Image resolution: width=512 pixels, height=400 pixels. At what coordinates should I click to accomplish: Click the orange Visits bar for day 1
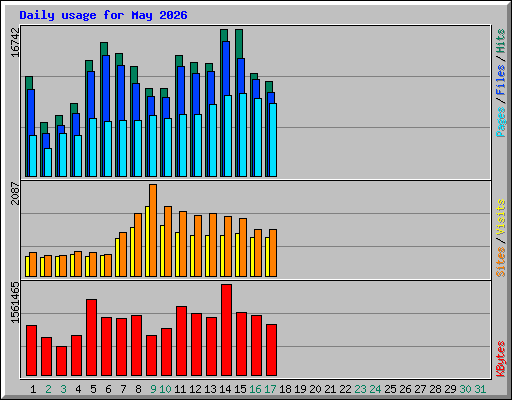[33, 264]
